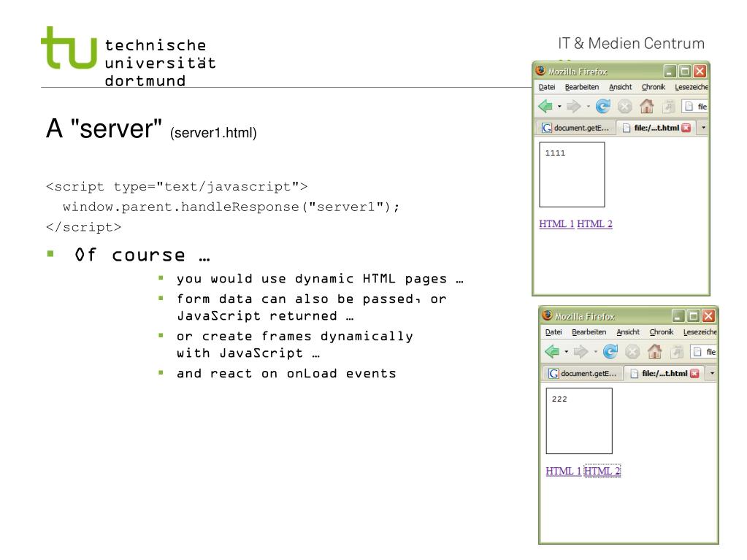Minimize the Firefox window showing 1111
Viewport: 747px width, 560px height.
pyautogui.click(x=670, y=72)
